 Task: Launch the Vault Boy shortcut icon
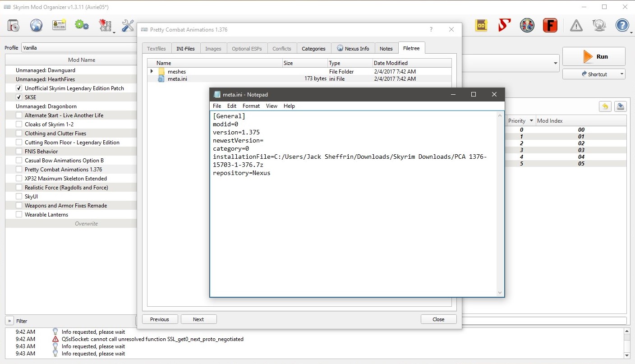(527, 26)
